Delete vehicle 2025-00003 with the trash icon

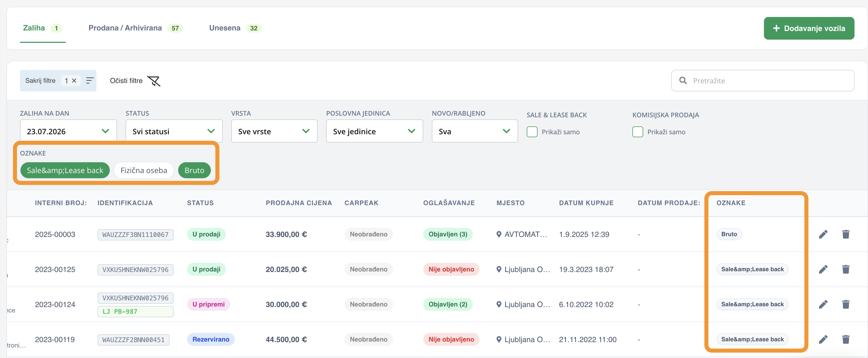845,234
